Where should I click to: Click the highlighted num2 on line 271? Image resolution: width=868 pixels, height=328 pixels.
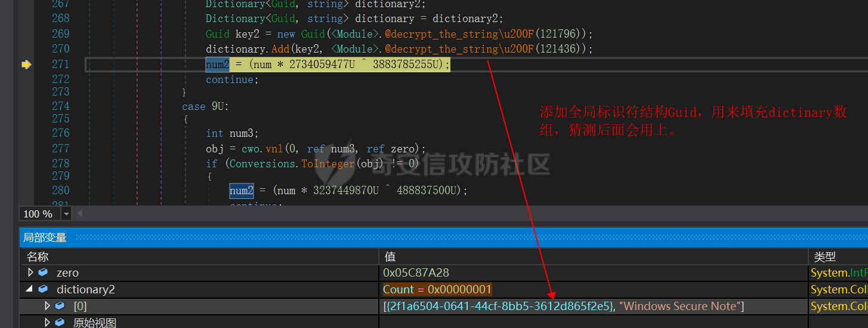pos(218,65)
